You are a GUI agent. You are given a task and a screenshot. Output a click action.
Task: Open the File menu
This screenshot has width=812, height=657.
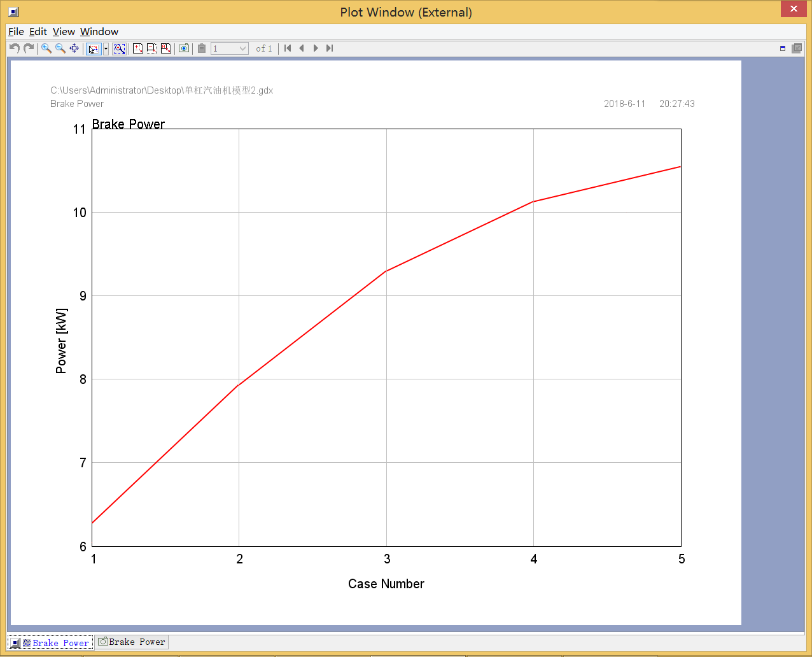[16, 32]
